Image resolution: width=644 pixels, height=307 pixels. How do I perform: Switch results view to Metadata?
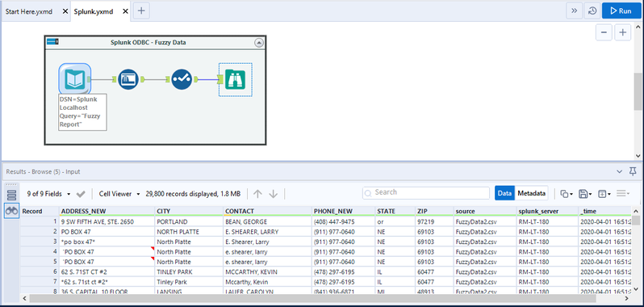[532, 193]
